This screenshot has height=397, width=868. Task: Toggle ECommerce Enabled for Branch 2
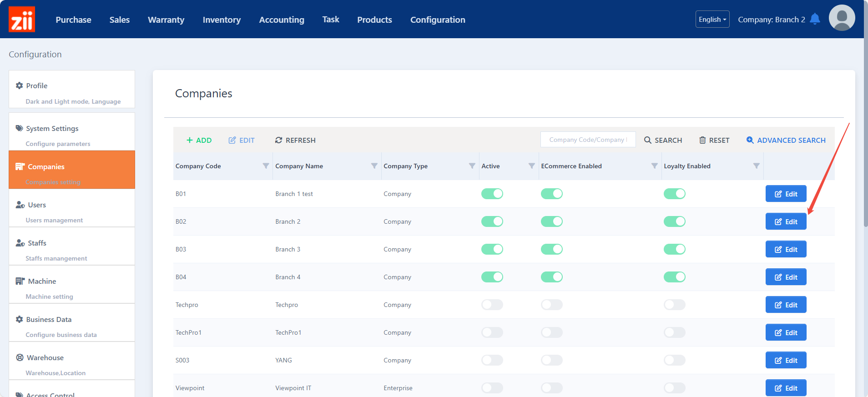(552, 221)
